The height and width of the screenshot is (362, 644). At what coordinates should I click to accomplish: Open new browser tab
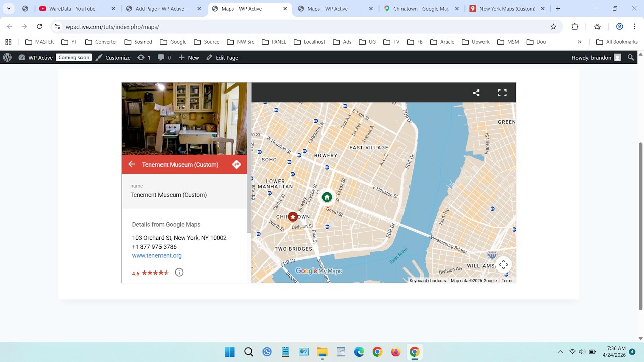tap(558, 9)
